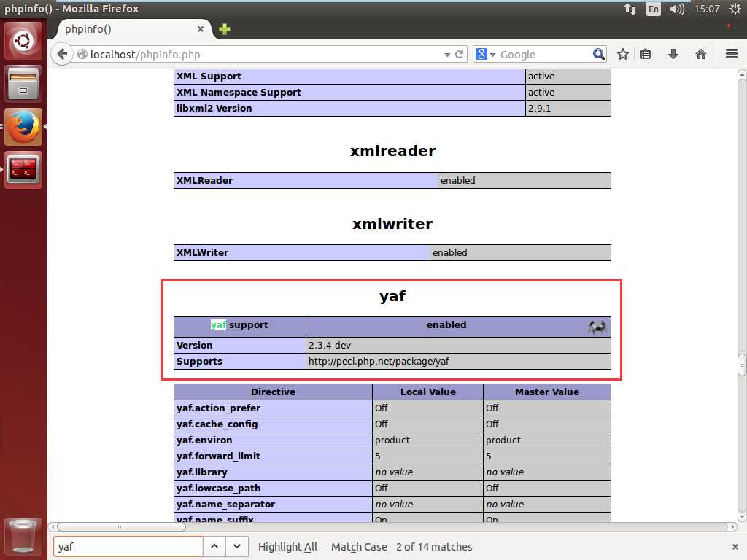Click the horizontal scrollbar right arrow

[732, 526]
